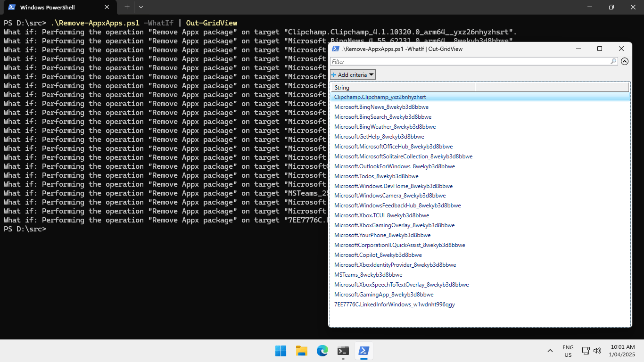Viewport: 644px width, 362px height.
Task: Select the MicrosoftCorporationII.QuickAssist row
Action: tap(480, 245)
